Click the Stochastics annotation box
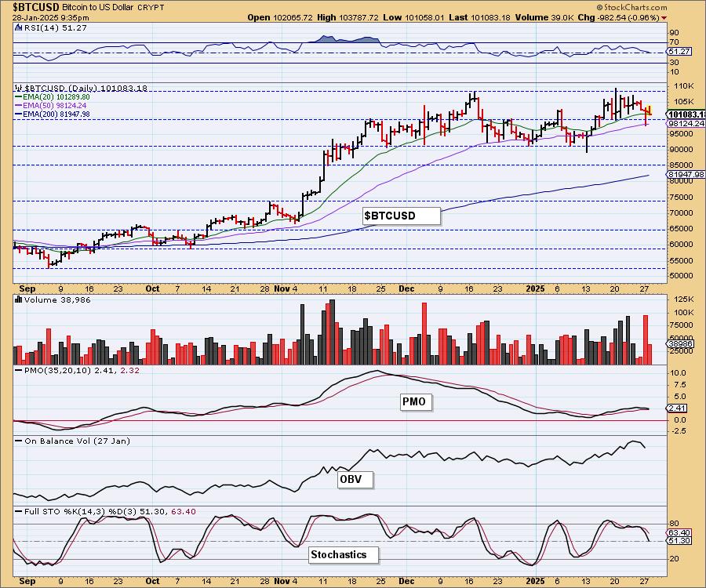Image resolution: width=706 pixels, height=588 pixels. [x=344, y=555]
